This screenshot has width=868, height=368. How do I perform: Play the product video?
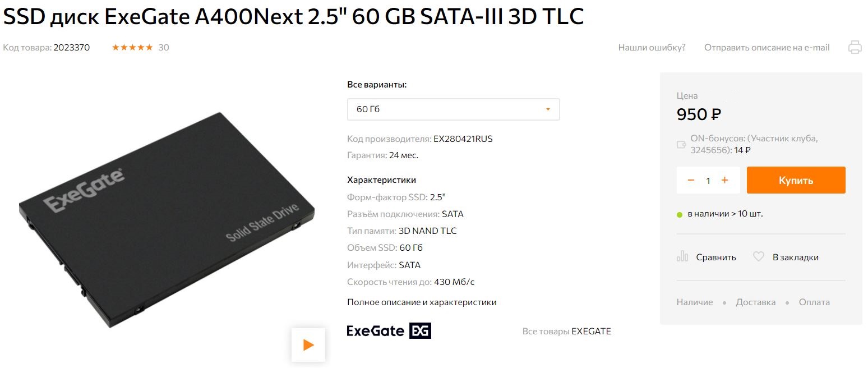308,344
